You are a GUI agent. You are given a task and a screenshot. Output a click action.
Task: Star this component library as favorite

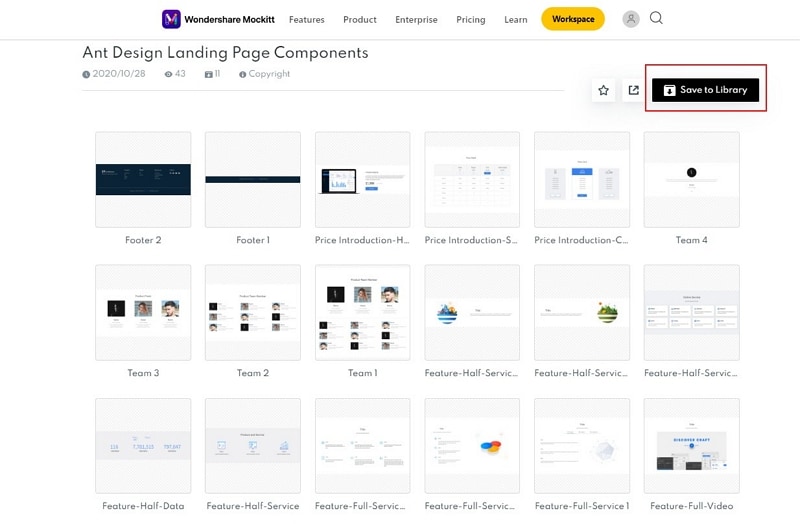click(603, 90)
